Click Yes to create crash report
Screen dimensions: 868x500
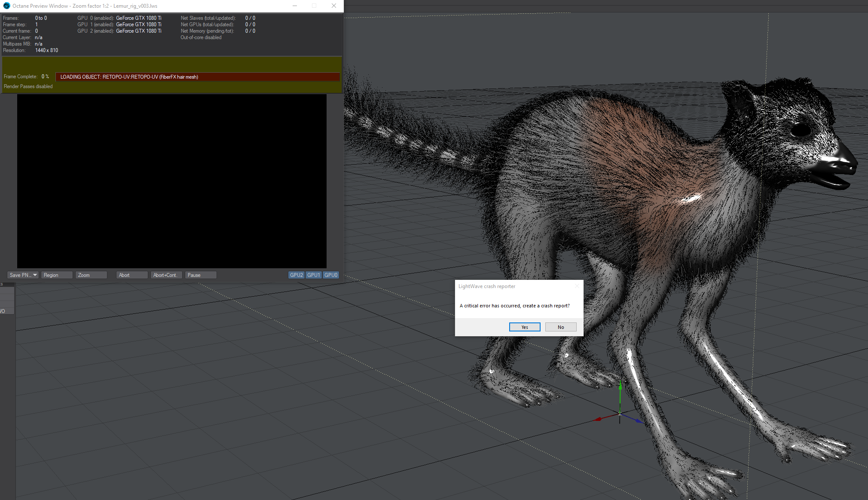[x=525, y=327]
